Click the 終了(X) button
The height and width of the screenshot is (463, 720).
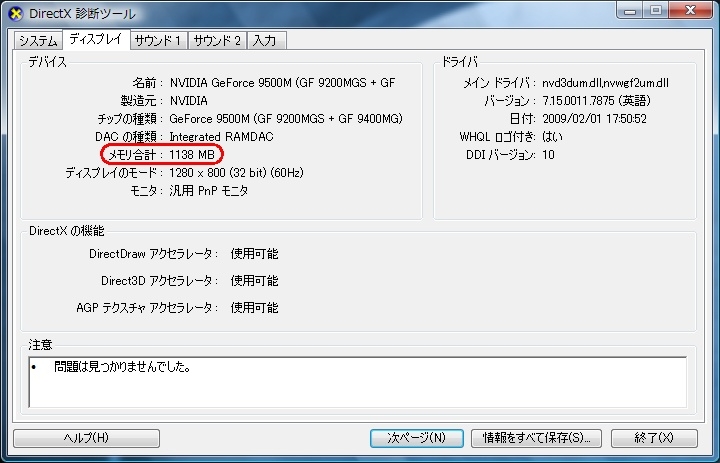[654, 438]
